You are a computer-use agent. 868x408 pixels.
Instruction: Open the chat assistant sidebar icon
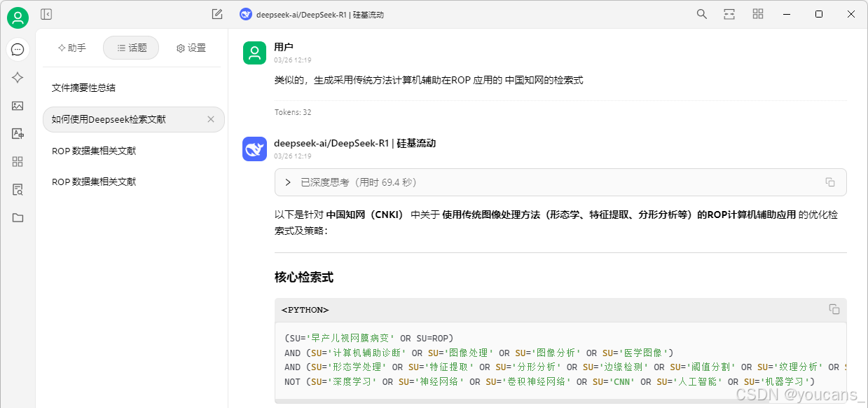tap(18, 49)
